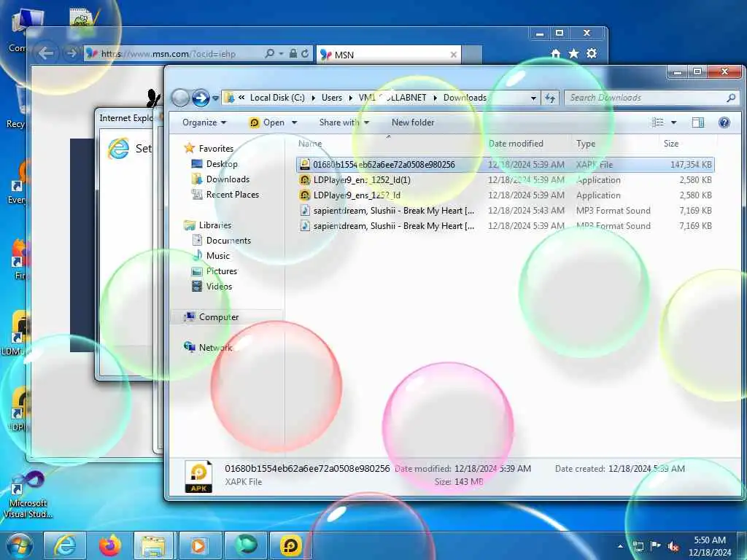The height and width of the screenshot is (560, 747).
Task: Open Internet Explorer favorites star icon
Action: click(x=573, y=54)
